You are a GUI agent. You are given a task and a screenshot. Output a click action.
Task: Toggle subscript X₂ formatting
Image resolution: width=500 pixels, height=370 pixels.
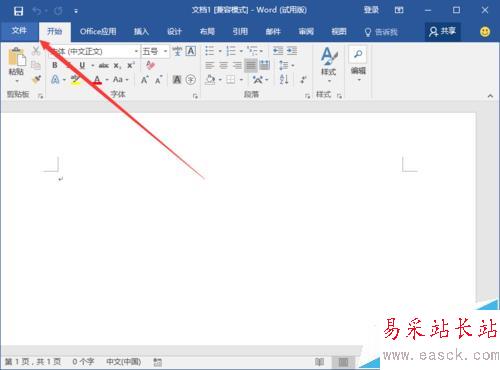117,66
